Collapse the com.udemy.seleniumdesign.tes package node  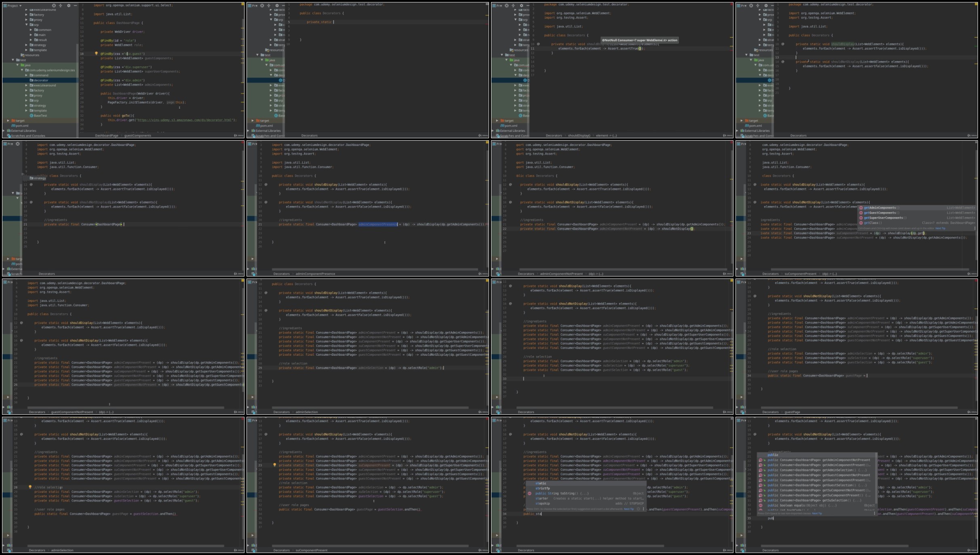pyautogui.click(x=22, y=70)
